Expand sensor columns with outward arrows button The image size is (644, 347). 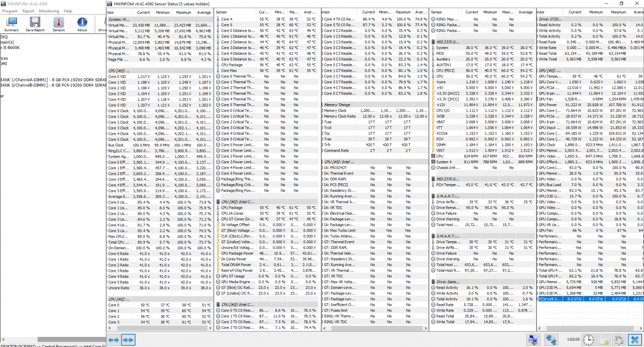114,340
